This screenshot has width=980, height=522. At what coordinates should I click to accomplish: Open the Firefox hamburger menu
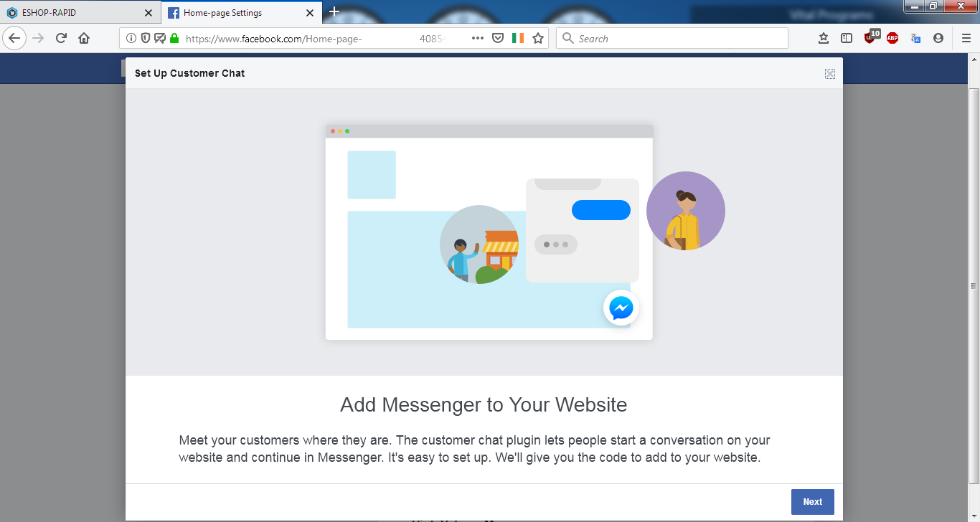966,39
